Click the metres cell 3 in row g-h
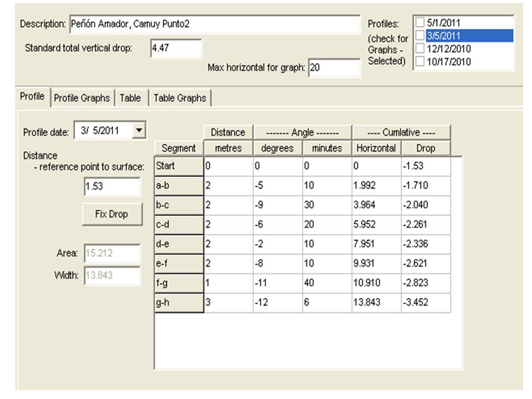 tap(228, 303)
